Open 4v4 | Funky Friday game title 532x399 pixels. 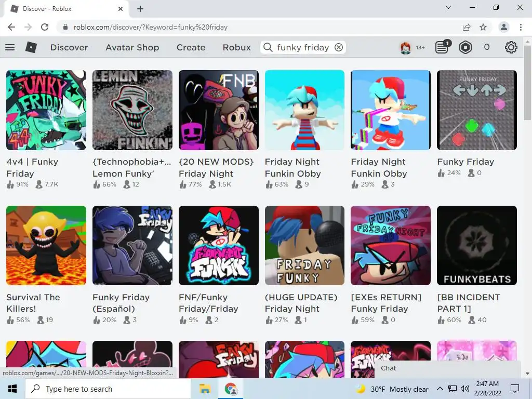tap(32, 168)
